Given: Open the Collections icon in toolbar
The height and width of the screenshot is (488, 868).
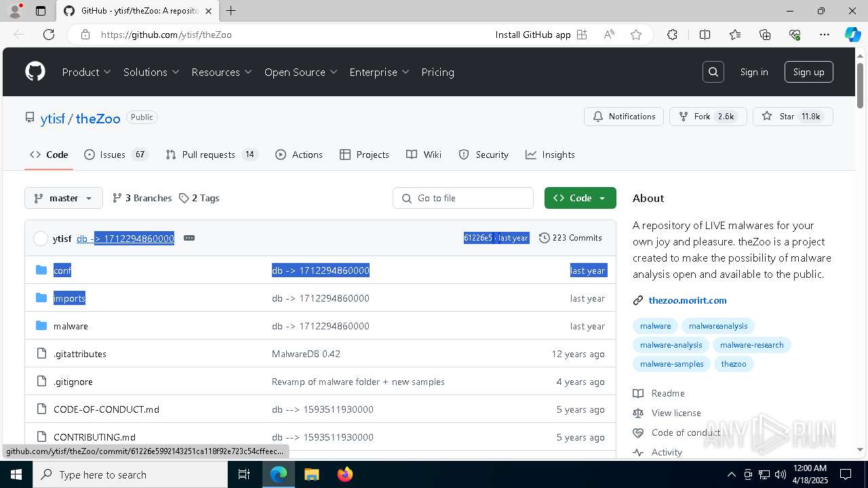Looking at the screenshot, I should [765, 35].
